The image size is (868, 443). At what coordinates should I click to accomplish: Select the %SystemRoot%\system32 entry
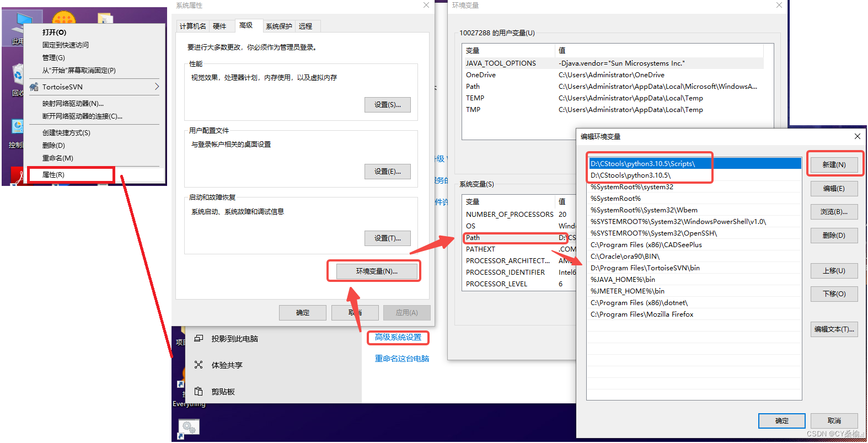(x=694, y=187)
